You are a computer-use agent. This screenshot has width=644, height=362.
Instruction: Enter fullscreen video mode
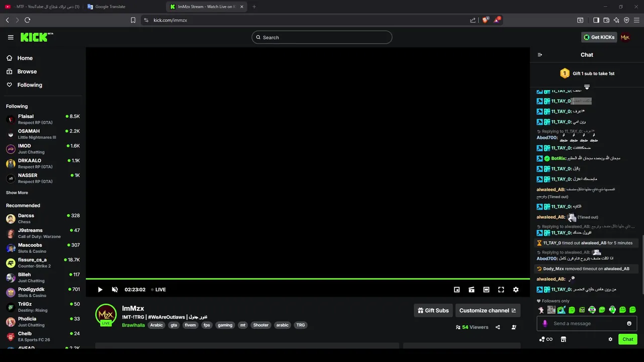501,290
